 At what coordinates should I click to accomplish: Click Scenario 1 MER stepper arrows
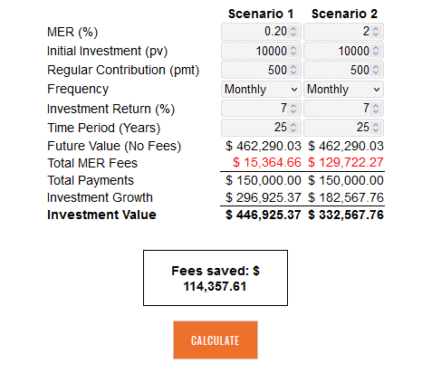coord(293,32)
